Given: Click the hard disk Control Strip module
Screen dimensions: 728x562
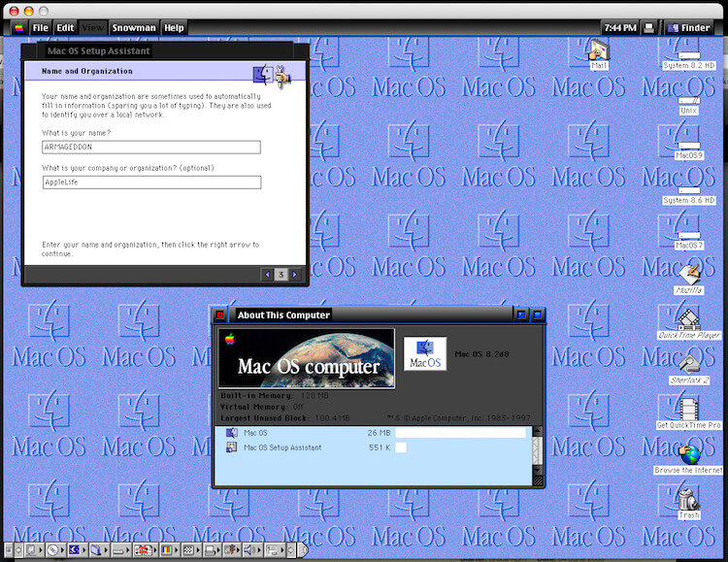Looking at the screenshot, I should coord(120,550).
